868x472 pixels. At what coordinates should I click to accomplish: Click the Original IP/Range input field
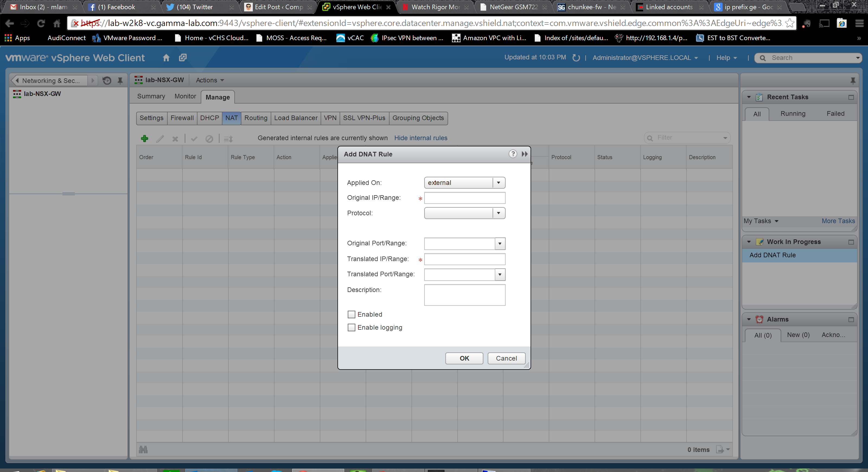coord(464,198)
